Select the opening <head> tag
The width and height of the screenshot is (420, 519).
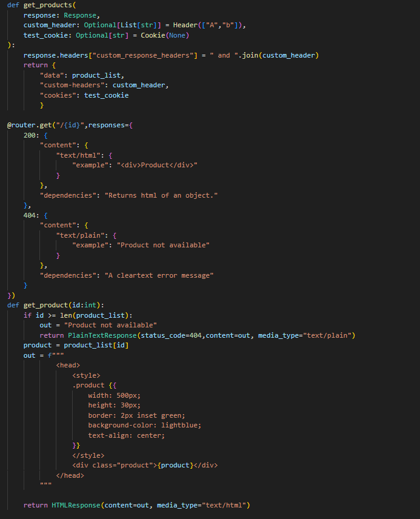pyautogui.click(x=68, y=365)
